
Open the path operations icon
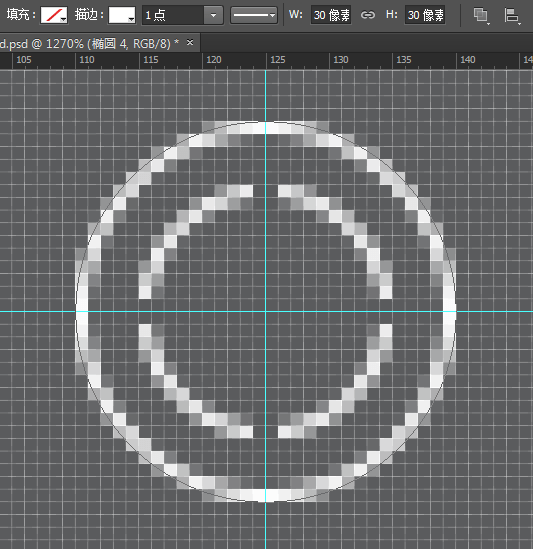[x=482, y=16]
